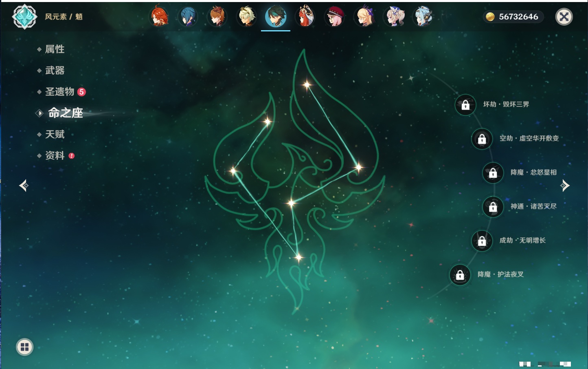Select the light-blue-haired character with headphones
The height and width of the screenshot is (369, 588).
(x=423, y=17)
